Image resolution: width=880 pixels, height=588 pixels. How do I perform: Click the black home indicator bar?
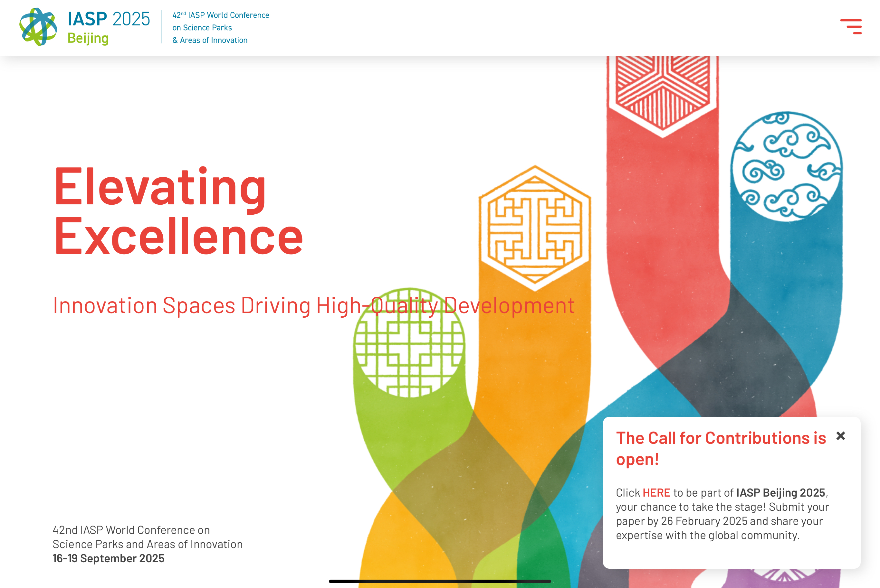[x=440, y=581]
